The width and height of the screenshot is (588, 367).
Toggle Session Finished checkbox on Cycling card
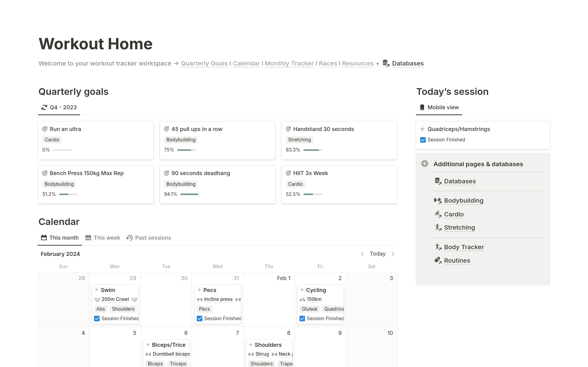(x=302, y=319)
